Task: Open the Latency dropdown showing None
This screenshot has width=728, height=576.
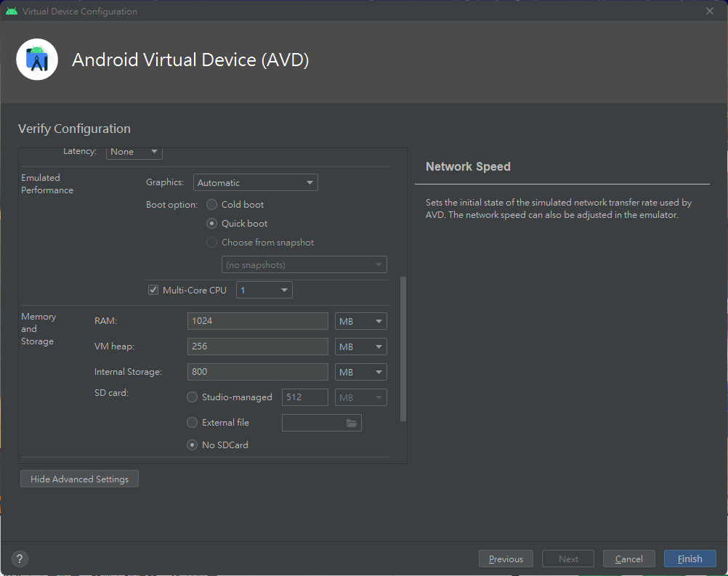Action: [x=134, y=153]
